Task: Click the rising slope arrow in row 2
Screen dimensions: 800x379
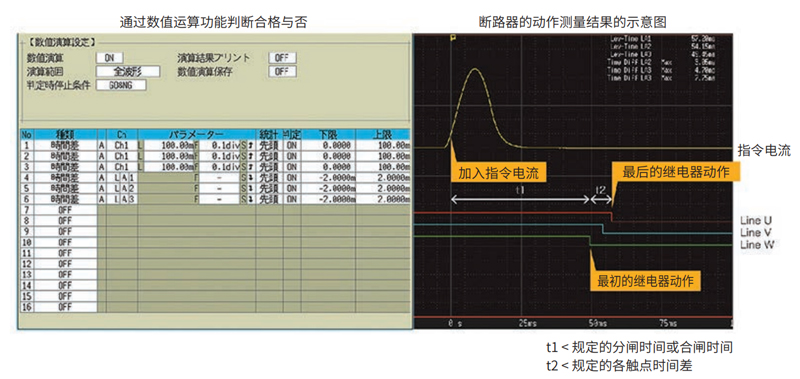Action: 251,156
